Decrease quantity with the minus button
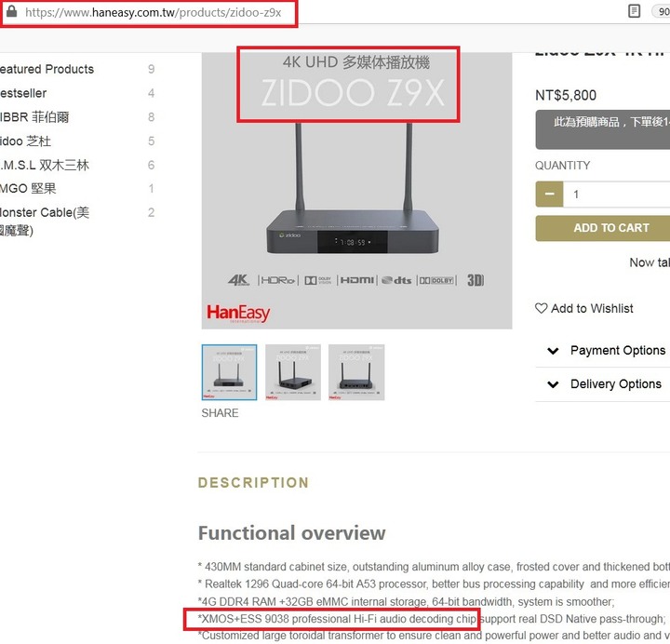 coord(550,194)
